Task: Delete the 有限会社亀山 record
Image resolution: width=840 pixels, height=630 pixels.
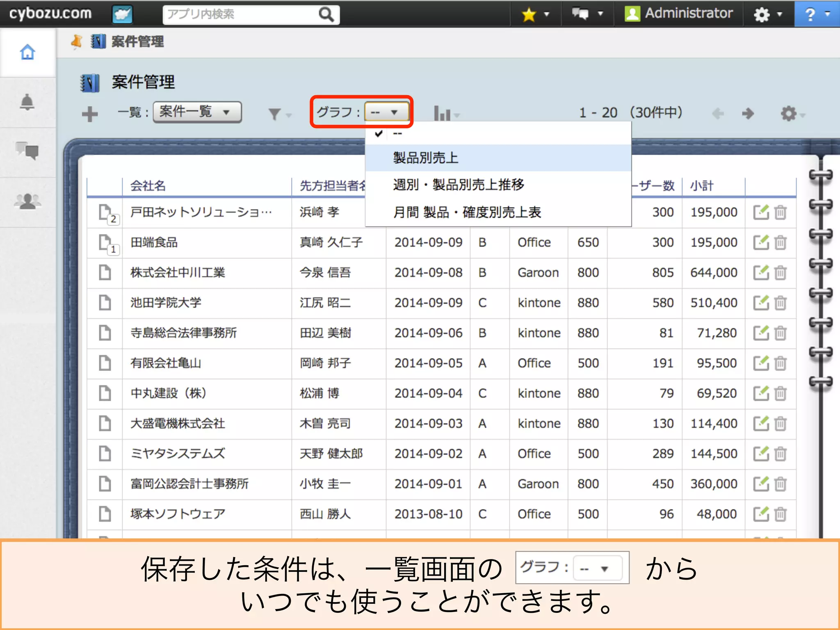Action: (780, 363)
